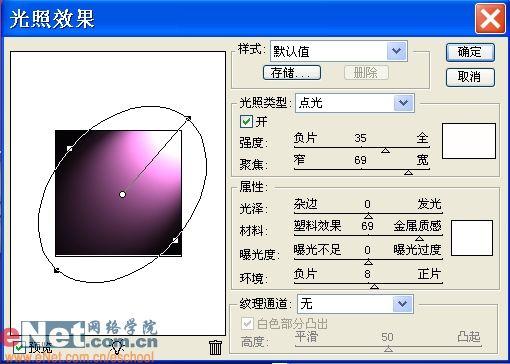Click the 确定 OK button
The height and width of the screenshot is (364, 510).
(x=470, y=52)
